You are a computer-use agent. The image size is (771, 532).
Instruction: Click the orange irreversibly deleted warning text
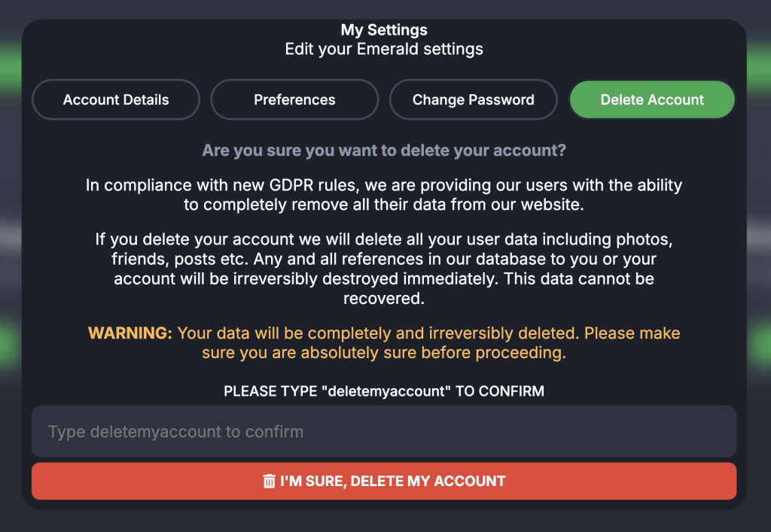(428, 342)
